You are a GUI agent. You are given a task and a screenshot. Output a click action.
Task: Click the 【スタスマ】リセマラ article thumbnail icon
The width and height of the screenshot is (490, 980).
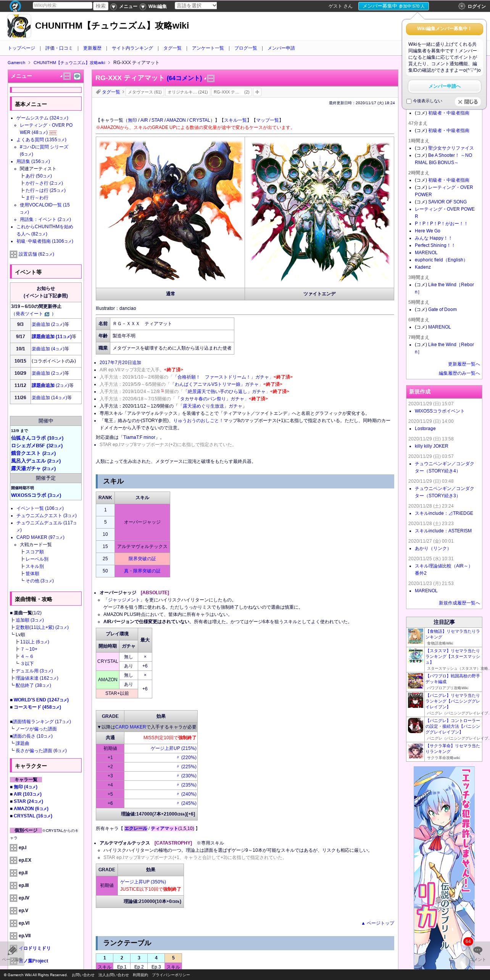click(x=415, y=656)
